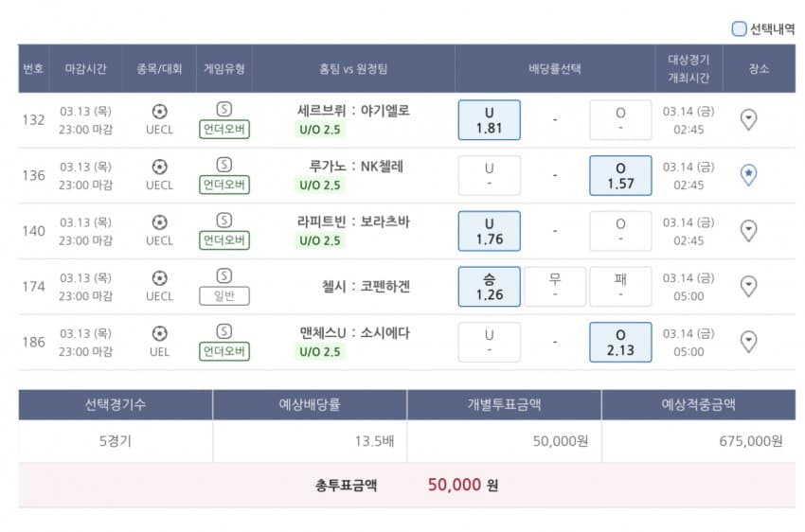Deselect O 2.13 odds for match 186
805x532 pixels.
[620, 342]
